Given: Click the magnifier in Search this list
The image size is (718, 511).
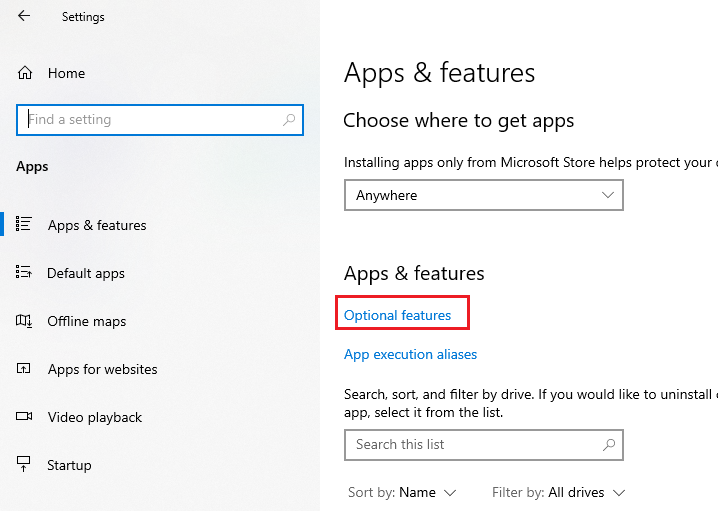Looking at the screenshot, I should [x=609, y=445].
